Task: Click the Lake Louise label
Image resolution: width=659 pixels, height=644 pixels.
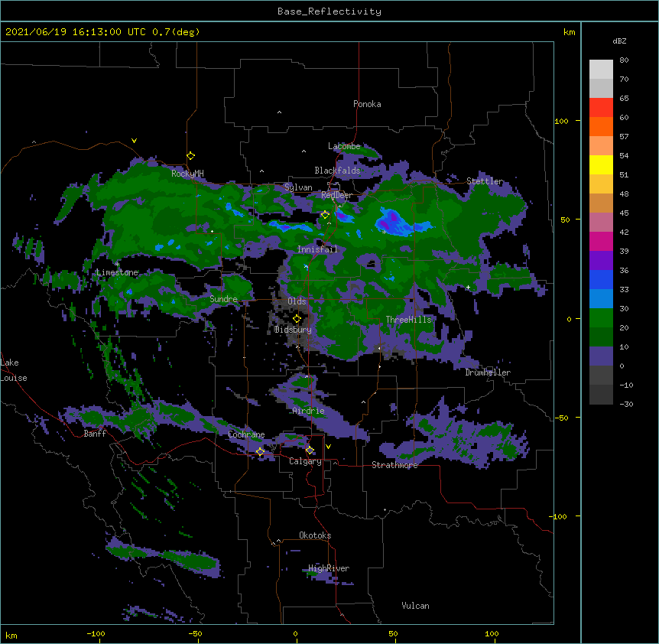Action: pos(14,370)
